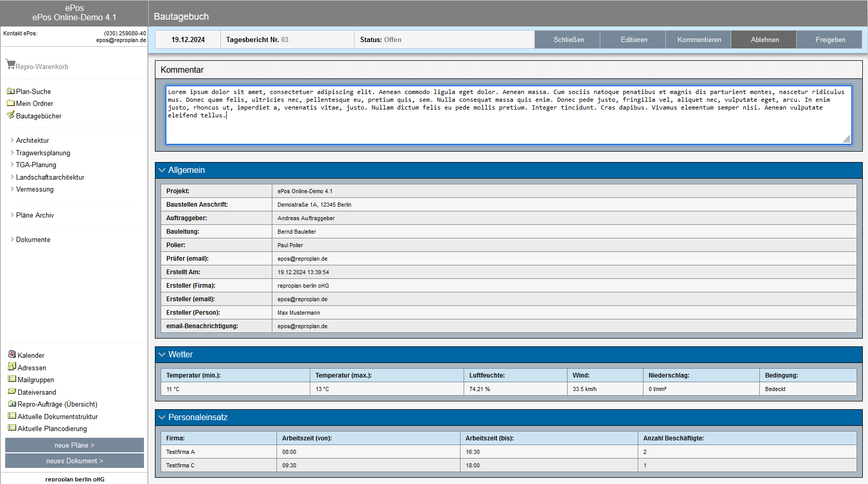Expand the TGA-Planung tree arrow
The height and width of the screenshot is (484, 868).
point(12,165)
